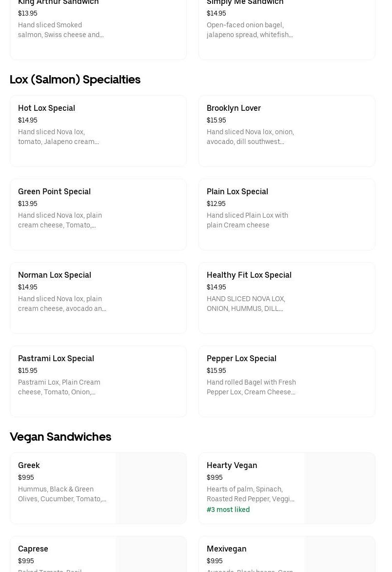392x572 pixels.
Task: Click the Greek sandwich title
Action: point(29,465)
